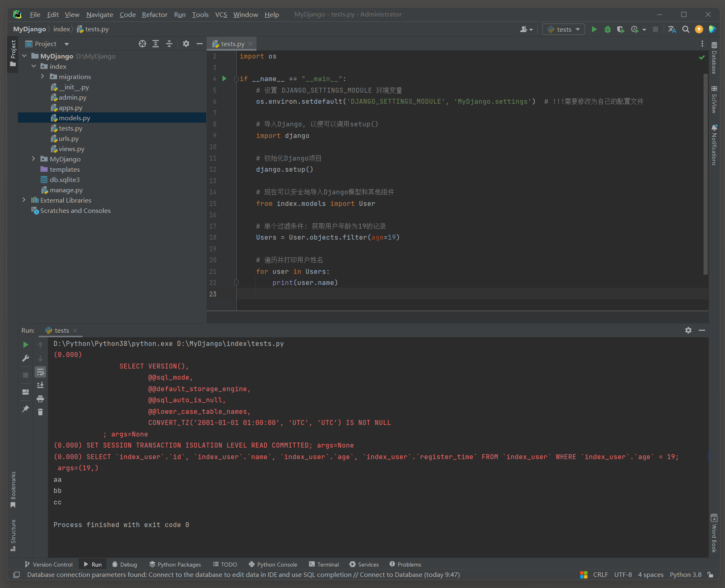Click the CRLF line separator status
Image resolution: width=725 pixels, height=588 pixels.
pos(600,574)
